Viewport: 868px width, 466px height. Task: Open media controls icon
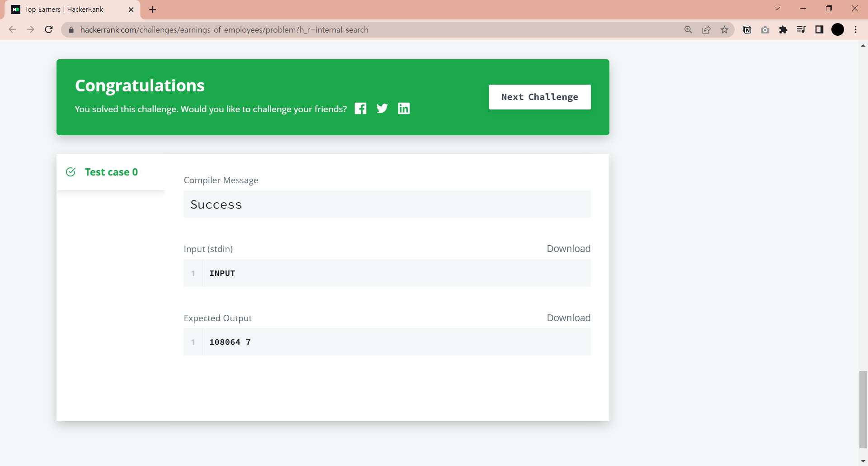[x=801, y=30]
